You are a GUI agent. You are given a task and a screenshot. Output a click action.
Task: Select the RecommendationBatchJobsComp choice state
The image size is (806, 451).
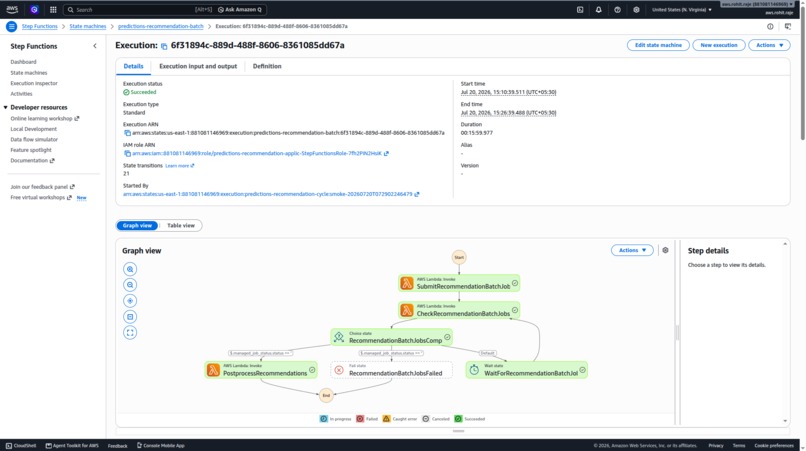click(391, 337)
